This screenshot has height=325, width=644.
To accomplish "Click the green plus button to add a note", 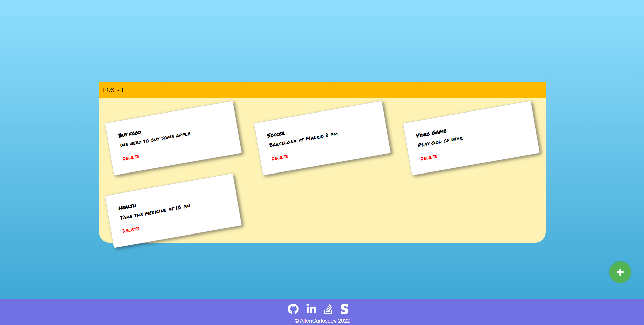I will 620,272.
